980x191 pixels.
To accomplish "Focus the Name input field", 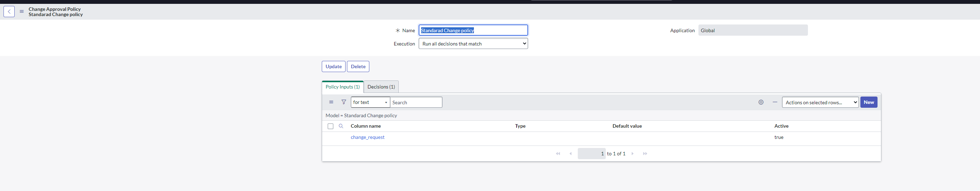I will click(473, 30).
